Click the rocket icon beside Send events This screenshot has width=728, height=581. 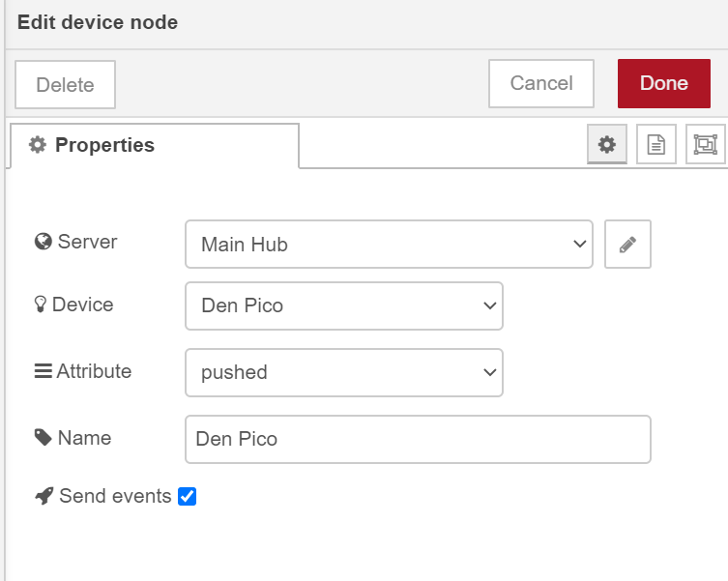[x=44, y=496]
